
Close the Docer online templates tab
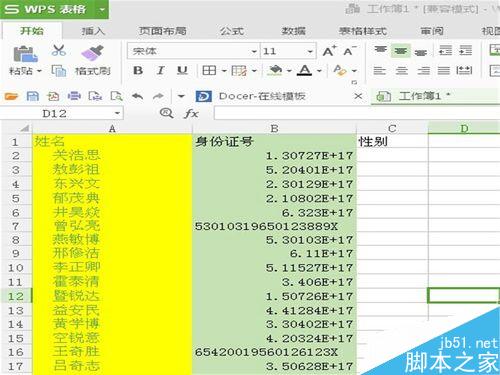(358, 96)
